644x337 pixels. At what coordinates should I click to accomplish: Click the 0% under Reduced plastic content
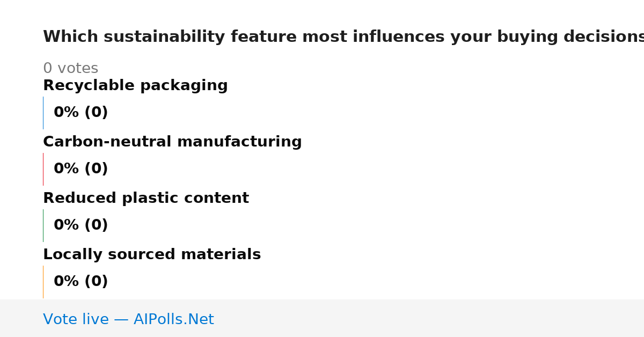67,225
